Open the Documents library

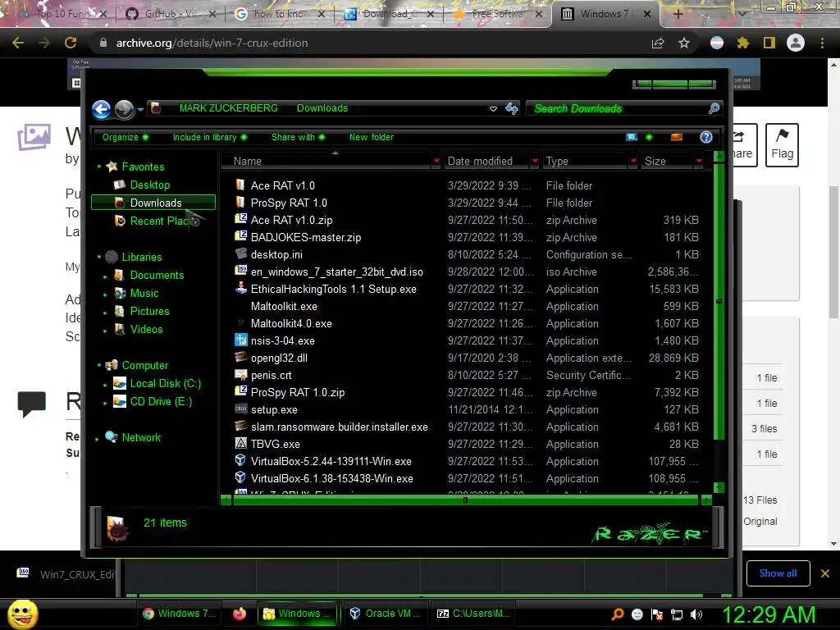pos(157,275)
